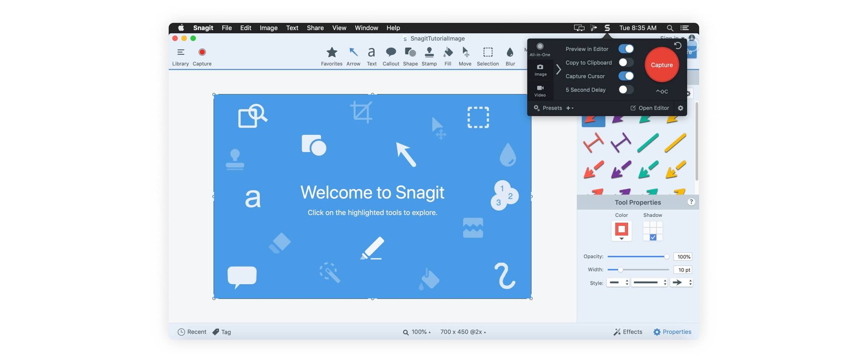This screenshot has width=868, height=362.
Task: Open the Share menu
Action: (x=315, y=28)
